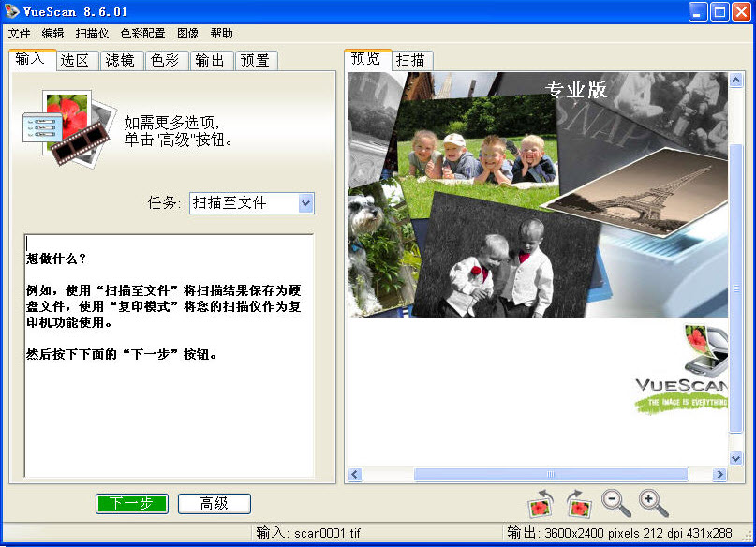The height and width of the screenshot is (547, 756).
Task: Switch to the 滤镜 tab
Action: 121,60
